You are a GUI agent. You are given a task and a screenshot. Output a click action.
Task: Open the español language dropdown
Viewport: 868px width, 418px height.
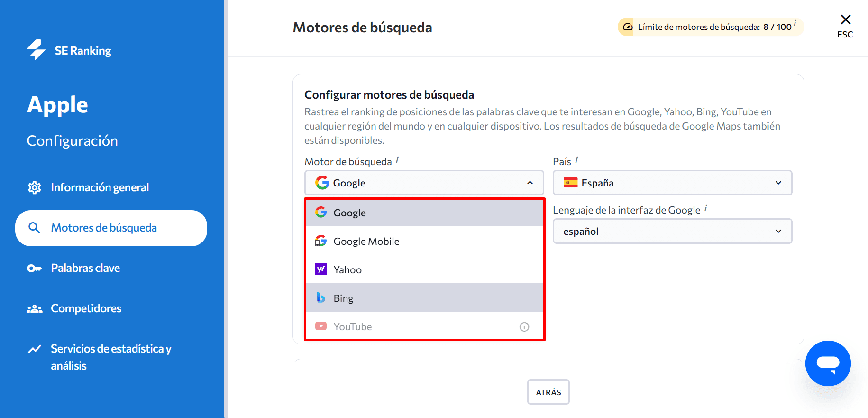pos(673,232)
